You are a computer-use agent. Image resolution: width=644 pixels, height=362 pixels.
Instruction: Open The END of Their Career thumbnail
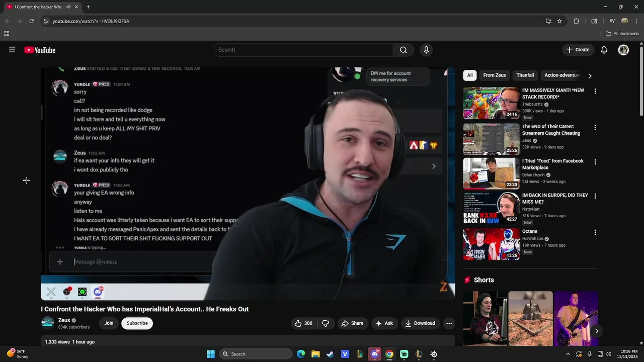(x=491, y=139)
